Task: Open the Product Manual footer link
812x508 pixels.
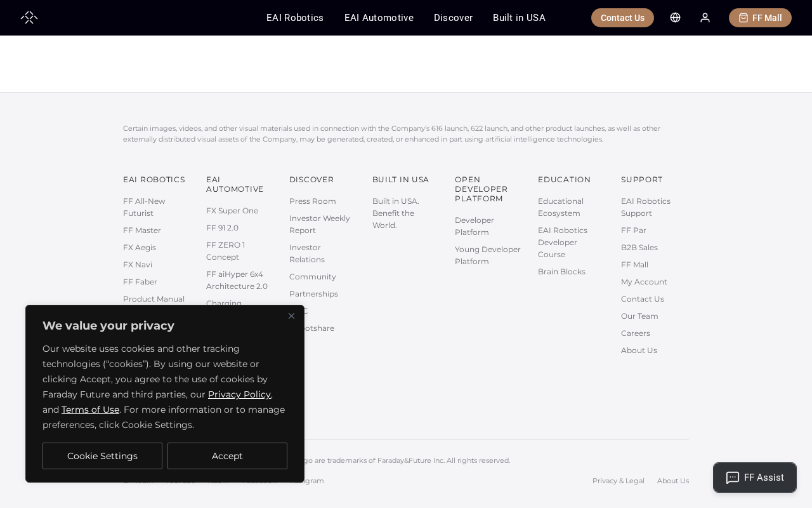Action: (x=154, y=299)
